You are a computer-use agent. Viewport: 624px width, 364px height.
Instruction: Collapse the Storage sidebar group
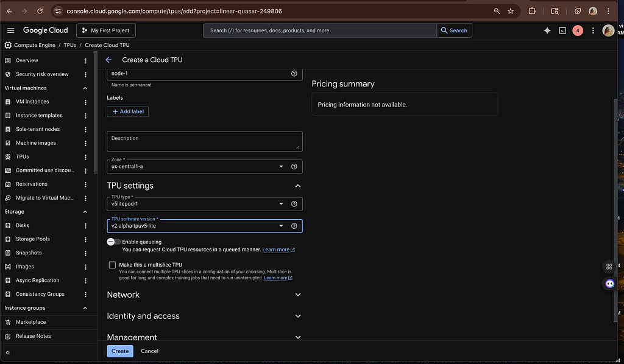85,212
